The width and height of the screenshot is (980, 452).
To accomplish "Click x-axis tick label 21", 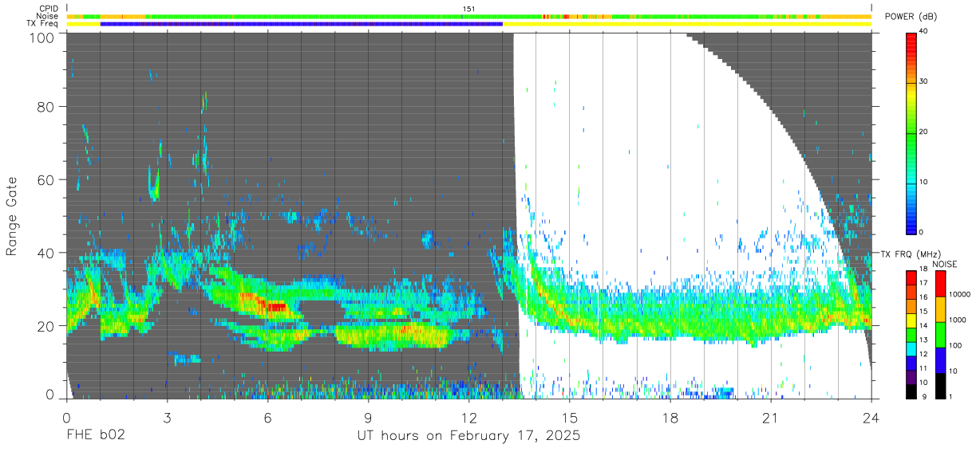I will point(771,417).
